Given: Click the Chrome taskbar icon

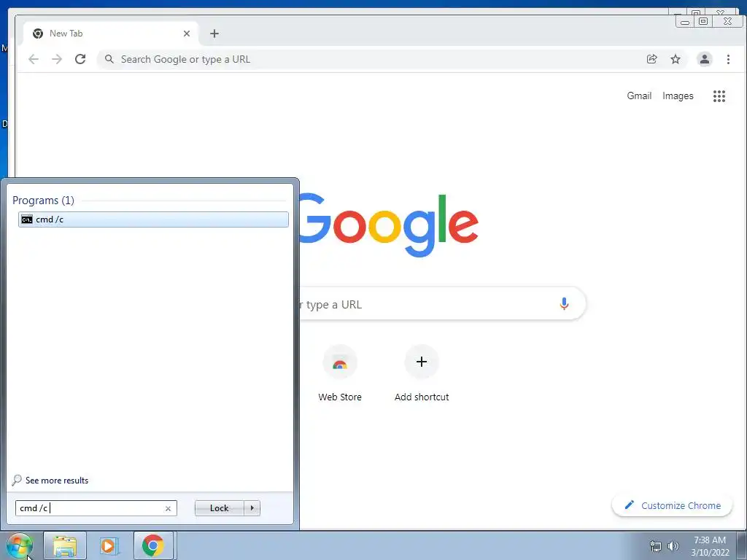Looking at the screenshot, I should pyautogui.click(x=153, y=545).
